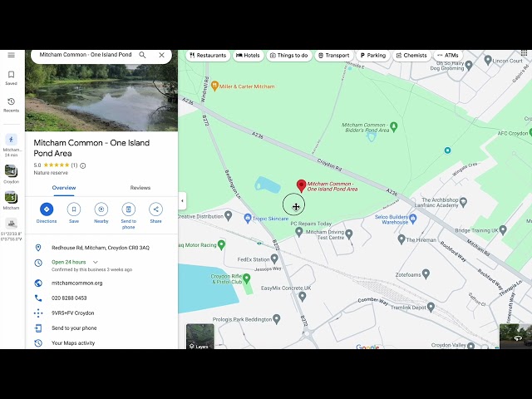
Task: Open the Croydon recent thumbnail
Action: click(11, 174)
